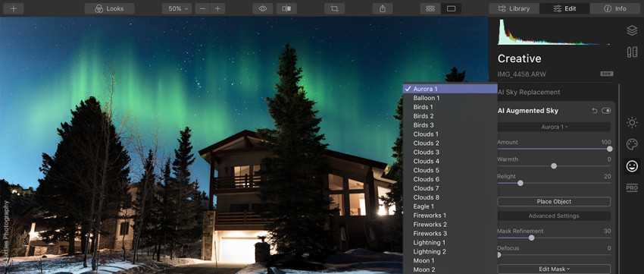Click the Place Object button
This screenshot has height=274, width=644.
(554, 202)
